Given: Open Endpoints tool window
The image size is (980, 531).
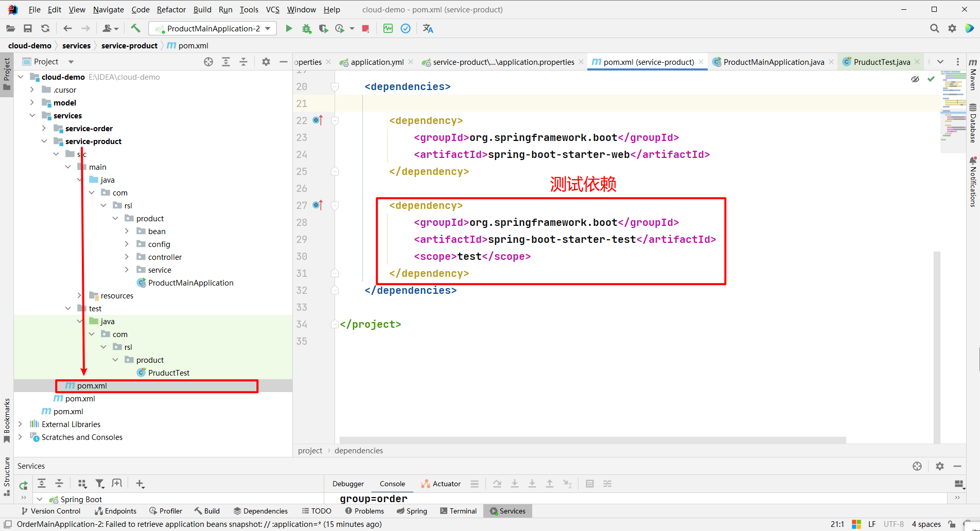Looking at the screenshot, I should (115, 511).
